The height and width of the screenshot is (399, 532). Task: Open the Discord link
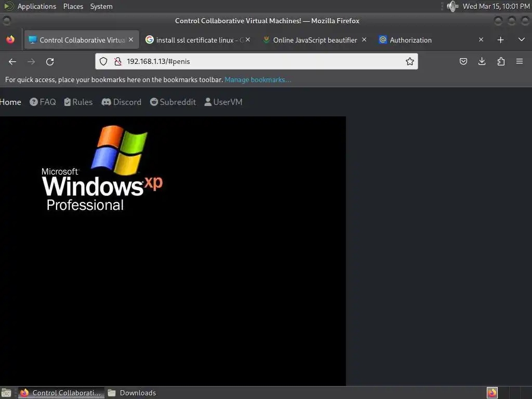coord(122,102)
